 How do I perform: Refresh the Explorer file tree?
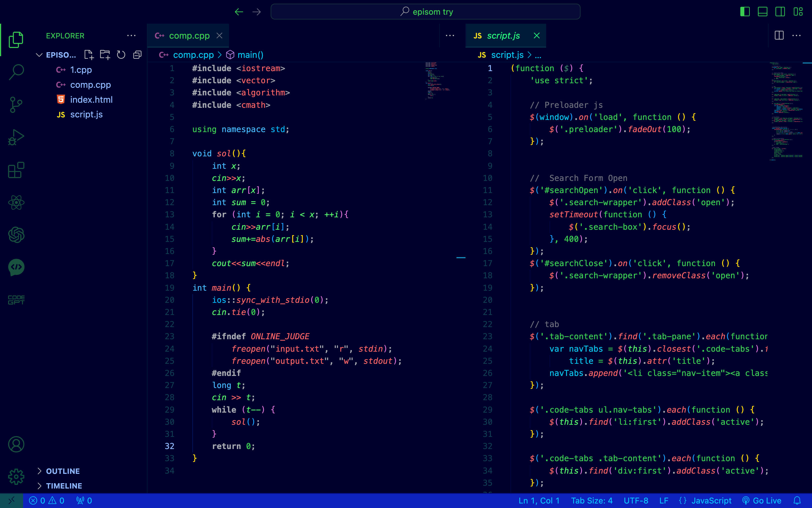tap(121, 55)
